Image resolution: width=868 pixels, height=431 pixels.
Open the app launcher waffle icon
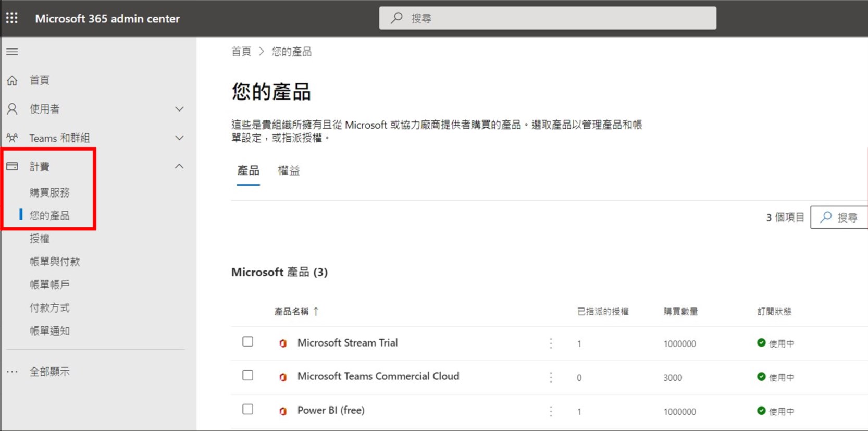[11, 18]
